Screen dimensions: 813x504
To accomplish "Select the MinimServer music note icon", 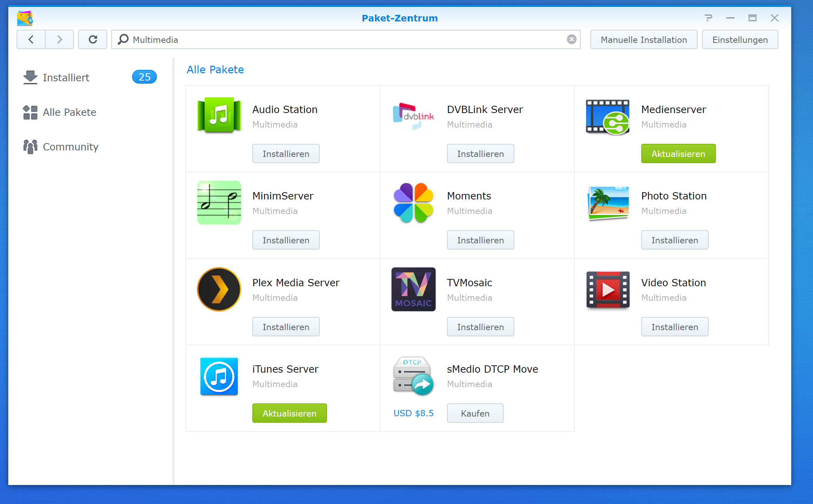I will [219, 203].
